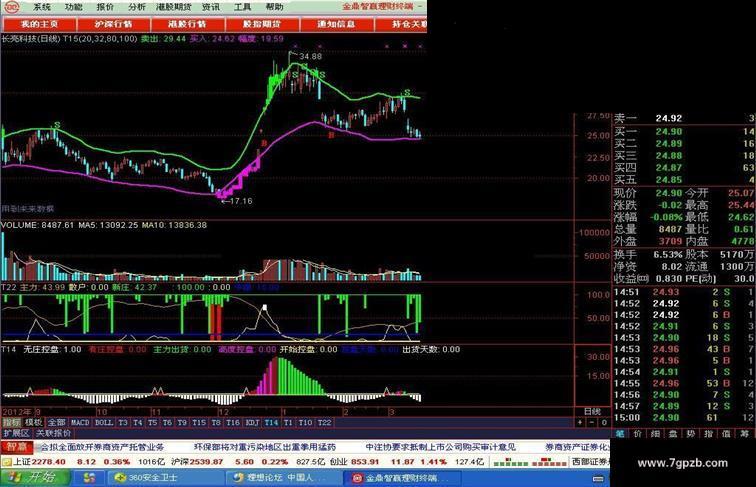Click the small yellow icon before 上证
Screen dimensions: 756x487
(x=6, y=462)
